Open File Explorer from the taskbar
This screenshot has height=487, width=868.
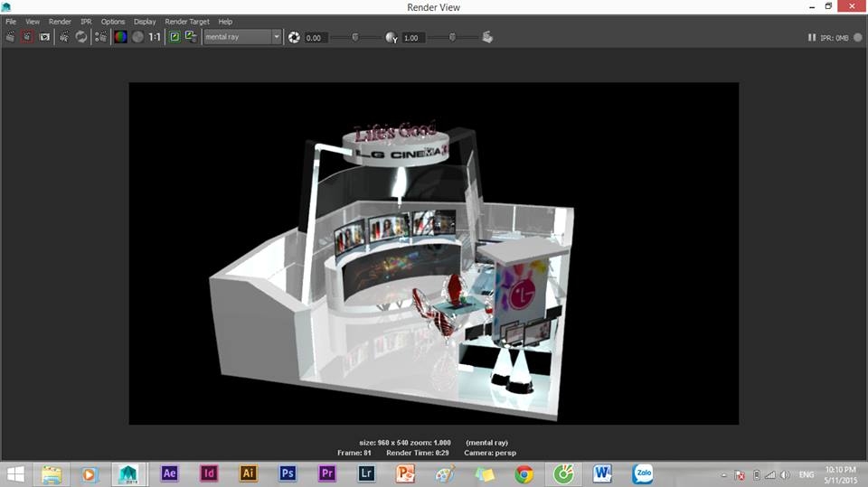pos(52,474)
